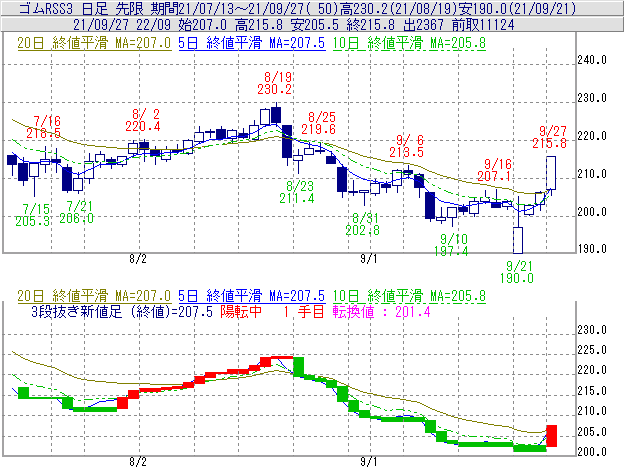Click the 8/25 219.6 high label
The image size is (624, 475).
coord(318,123)
